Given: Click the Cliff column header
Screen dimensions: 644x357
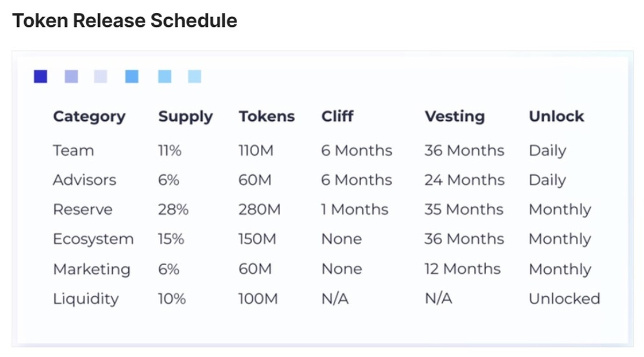Looking at the screenshot, I should click(337, 116).
